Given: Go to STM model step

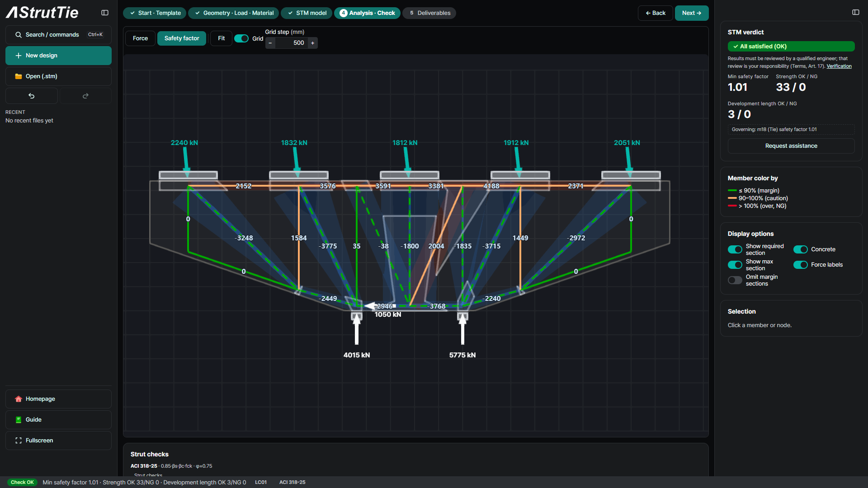Looking at the screenshot, I should pos(307,13).
